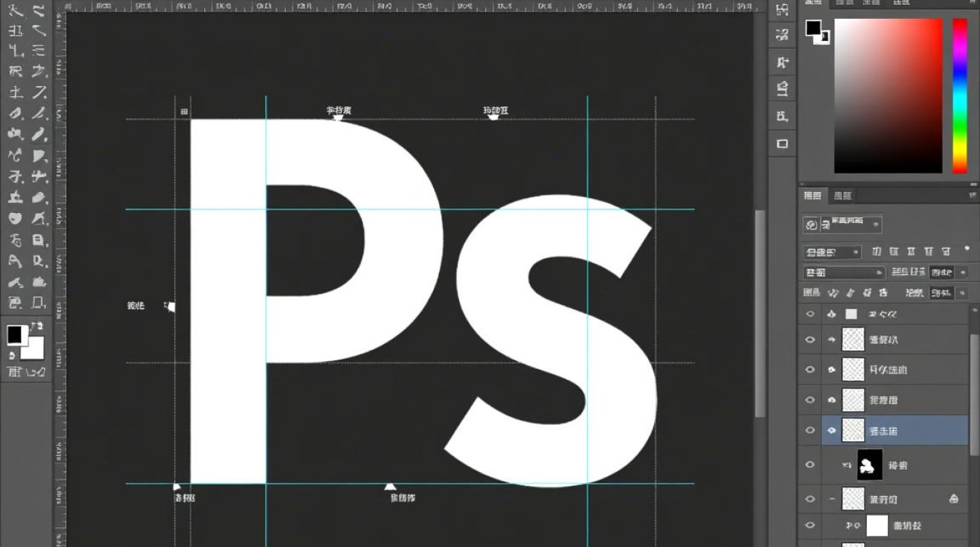980x547 pixels.
Task: Select the heart-shaped tool in left toolbar
Action: point(15,218)
